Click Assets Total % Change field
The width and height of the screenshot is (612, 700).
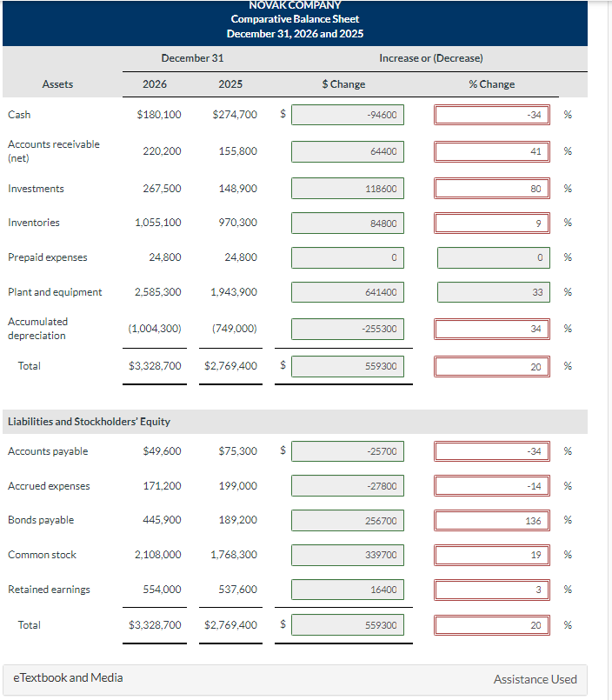(491, 366)
